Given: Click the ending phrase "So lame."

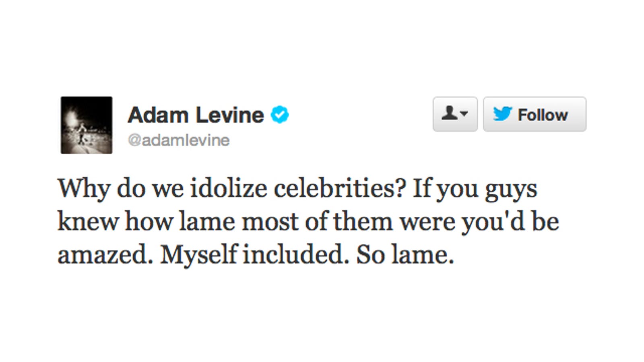Looking at the screenshot, I should pyautogui.click(x=405, y=255).
